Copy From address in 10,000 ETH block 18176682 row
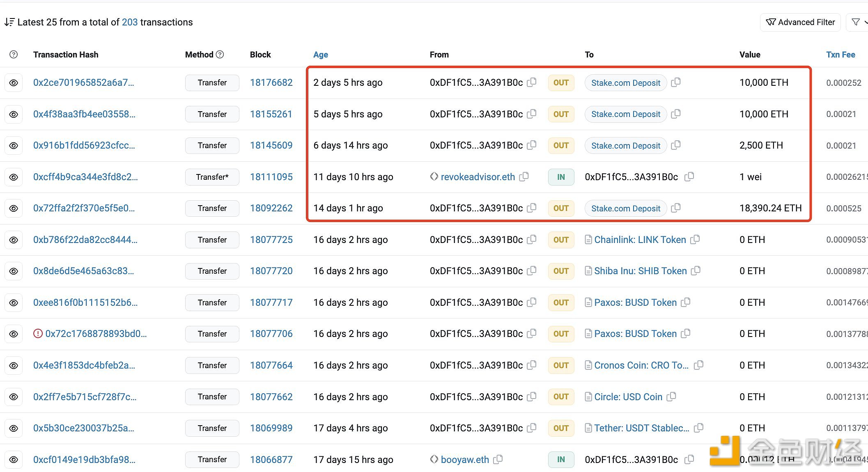The width and height of the screenshot is (868, 472). 532,82
